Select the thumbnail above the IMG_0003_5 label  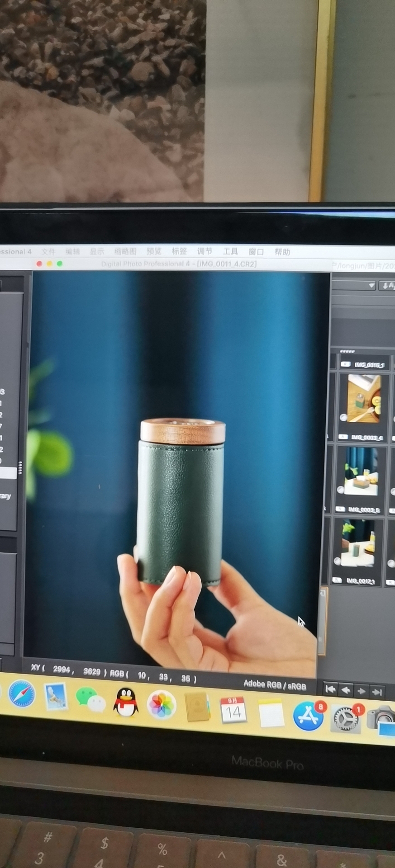coord(361,472)
